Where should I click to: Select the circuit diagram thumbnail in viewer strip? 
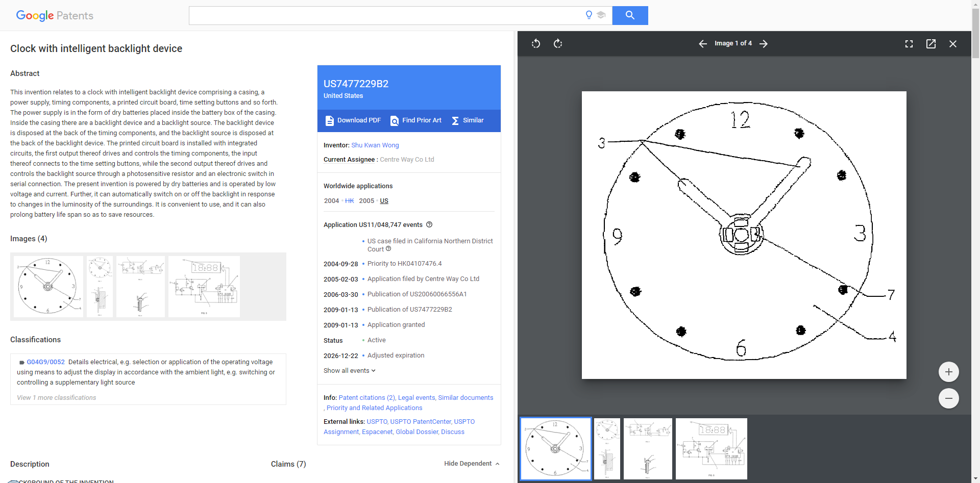coord(711,449)
